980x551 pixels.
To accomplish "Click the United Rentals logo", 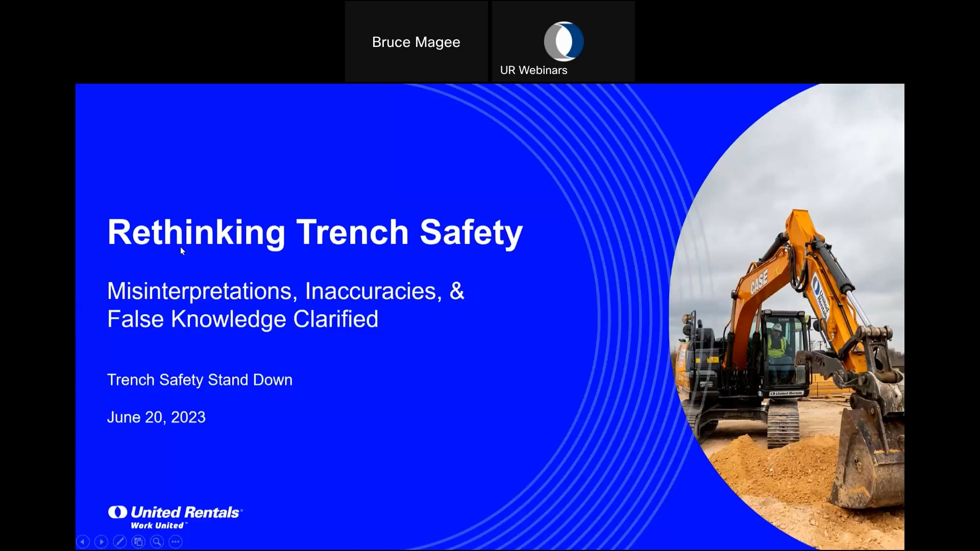I will [x=175, y=517].
